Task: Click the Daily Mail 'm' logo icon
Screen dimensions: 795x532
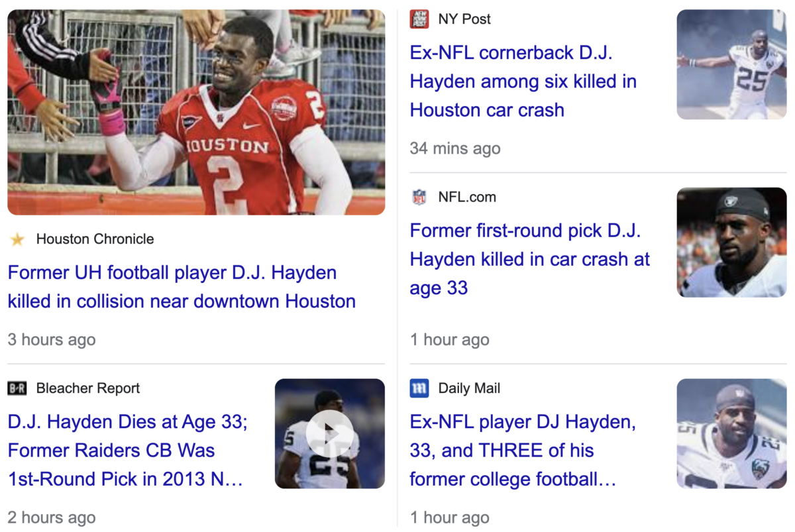Action: point(419,389)
